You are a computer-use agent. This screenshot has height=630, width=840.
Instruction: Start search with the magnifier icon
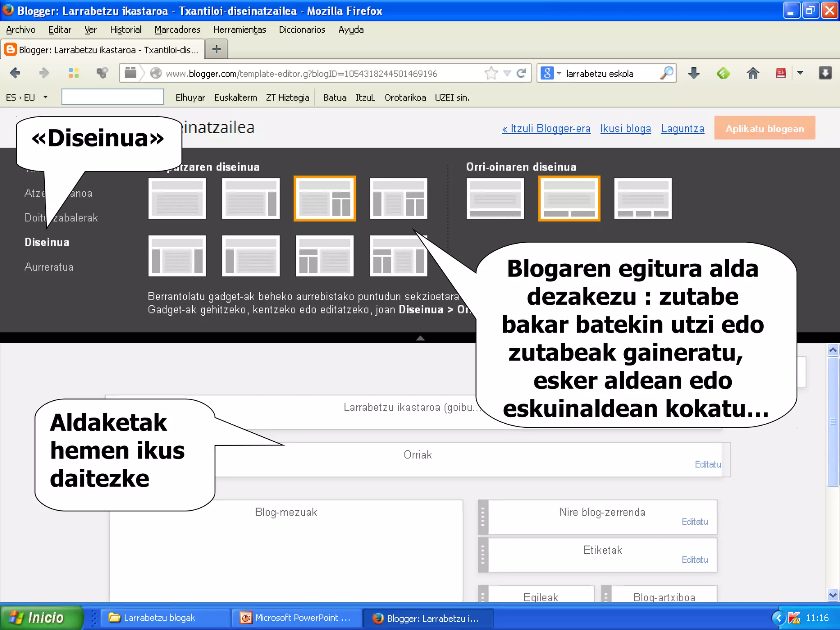coord(667,73)
